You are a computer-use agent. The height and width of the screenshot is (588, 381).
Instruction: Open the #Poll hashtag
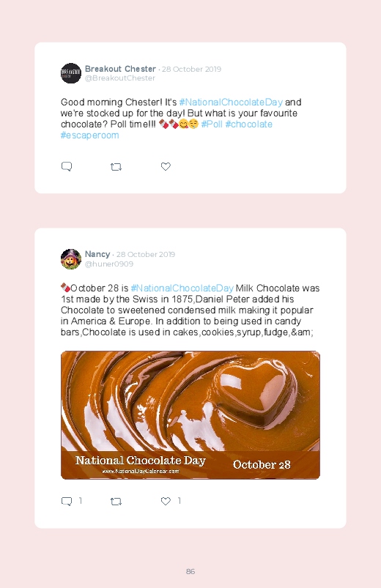click(212, 124)
